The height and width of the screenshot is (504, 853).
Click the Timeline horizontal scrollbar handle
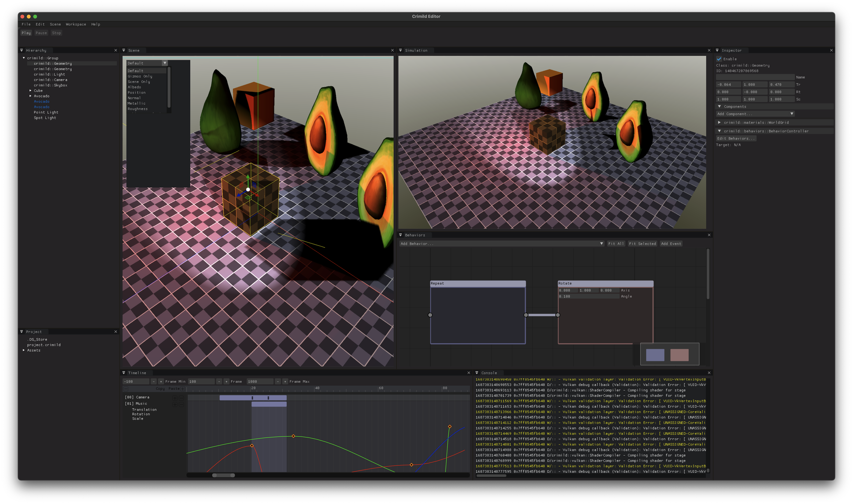point(224,476)
